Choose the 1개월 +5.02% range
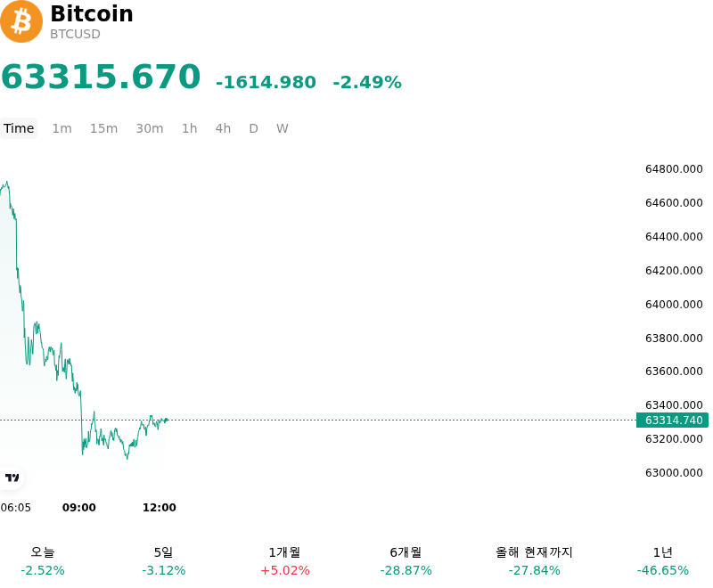713x588 pixels. click(284, 561)
